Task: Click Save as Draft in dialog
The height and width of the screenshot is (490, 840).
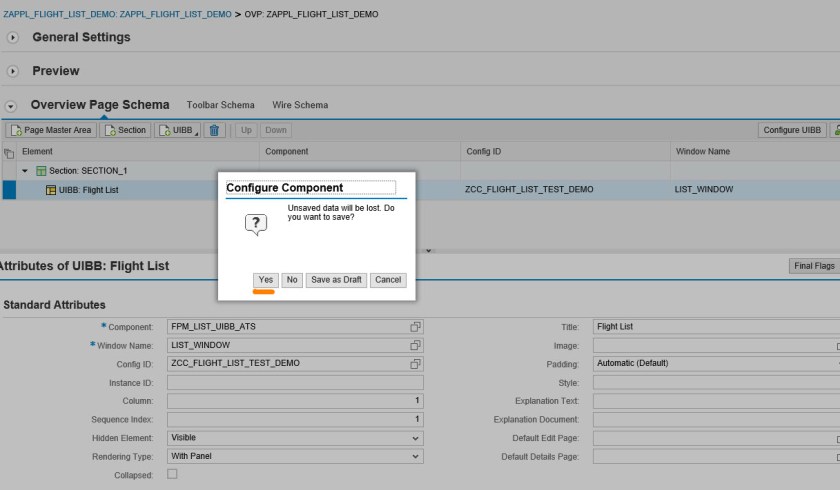Action: (x=336, y=280)
